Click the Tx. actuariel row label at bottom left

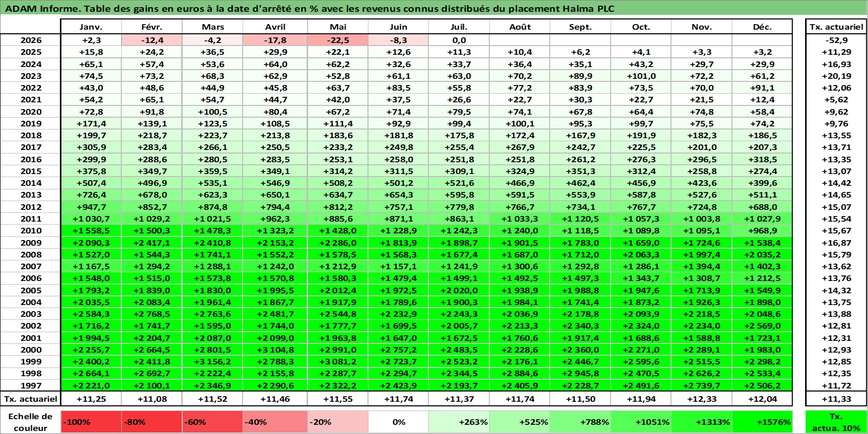click(x=31, y=399)
